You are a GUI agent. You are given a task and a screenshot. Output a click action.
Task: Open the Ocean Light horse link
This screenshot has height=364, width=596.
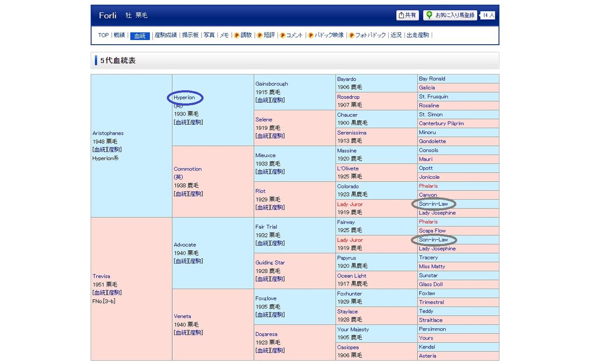(352, 276)
